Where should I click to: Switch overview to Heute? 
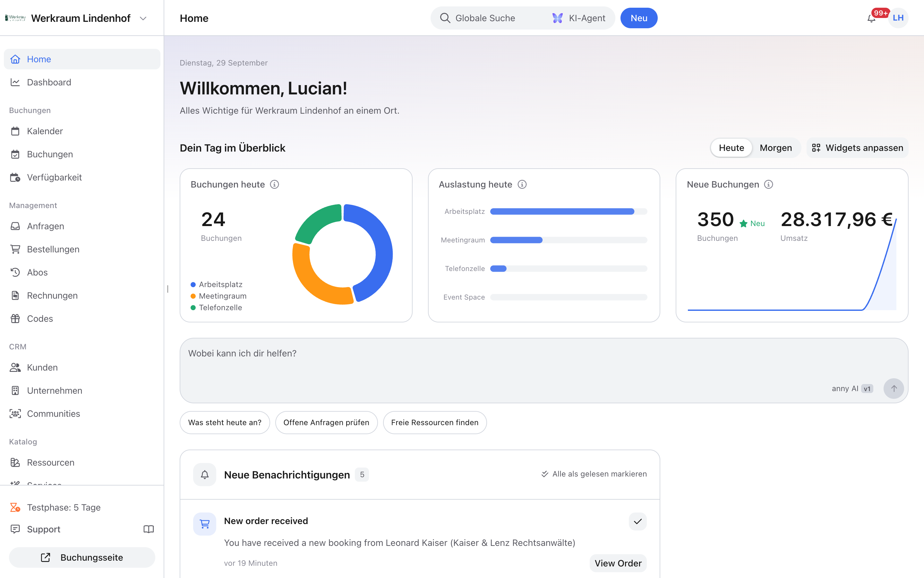[731, 148]
